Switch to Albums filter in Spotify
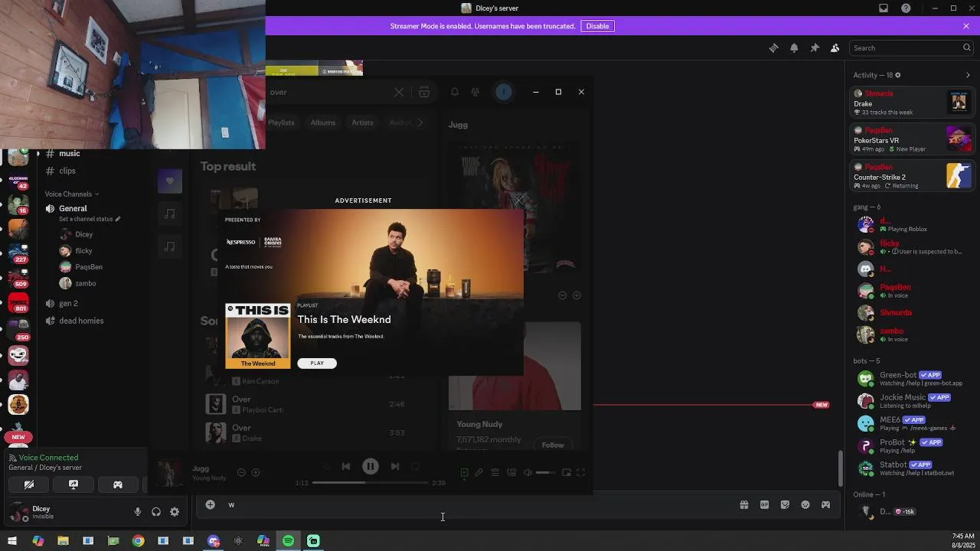The height and width of the screenshot is (551, 980). (322, 122)
